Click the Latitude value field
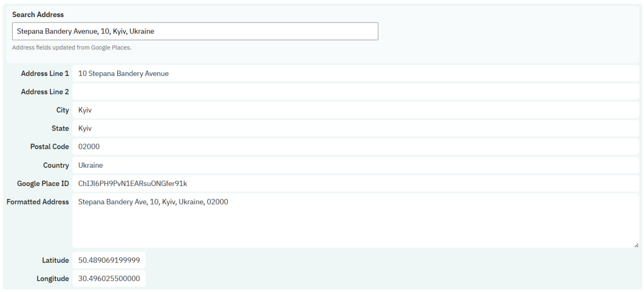This screenshot has height=292, width=644. tap(109, 260)
